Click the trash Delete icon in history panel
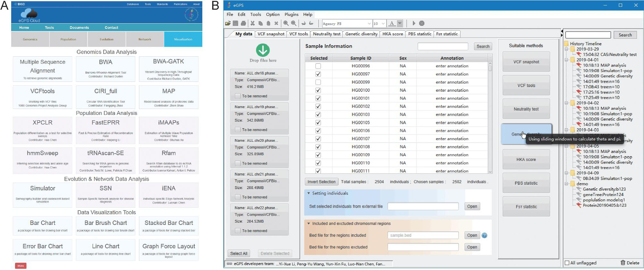This screenshot has width=644, height=270. click(x=623, y=263)
